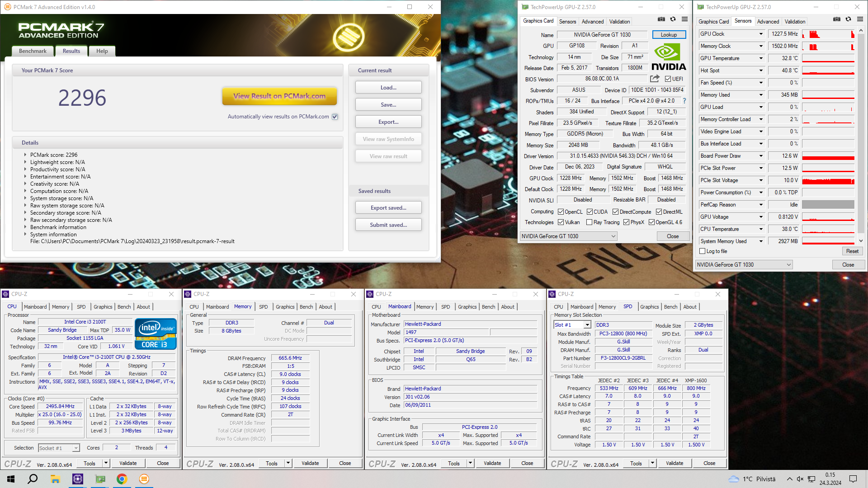Click Export saved... button
The image size is (868, 488).
pos(388,208)
